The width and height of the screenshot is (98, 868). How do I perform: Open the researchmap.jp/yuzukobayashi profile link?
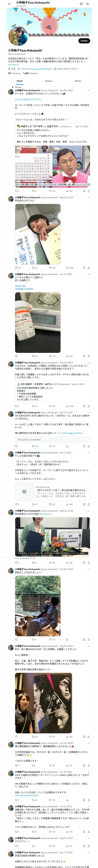tap(36, 69)
